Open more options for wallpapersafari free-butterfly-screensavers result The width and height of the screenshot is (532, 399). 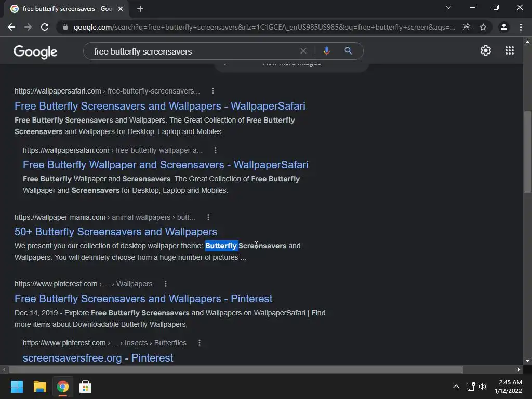pyautogui.click(x=212, y=91)
